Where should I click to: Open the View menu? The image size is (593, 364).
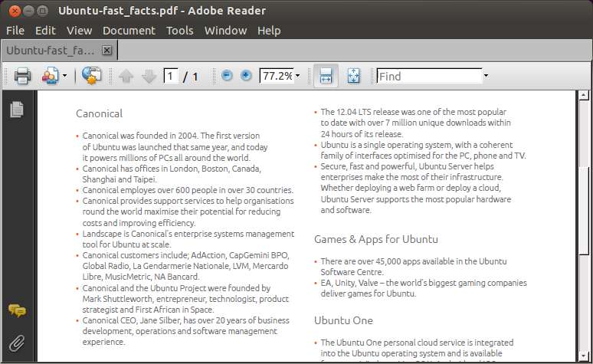tap(80, 31)
